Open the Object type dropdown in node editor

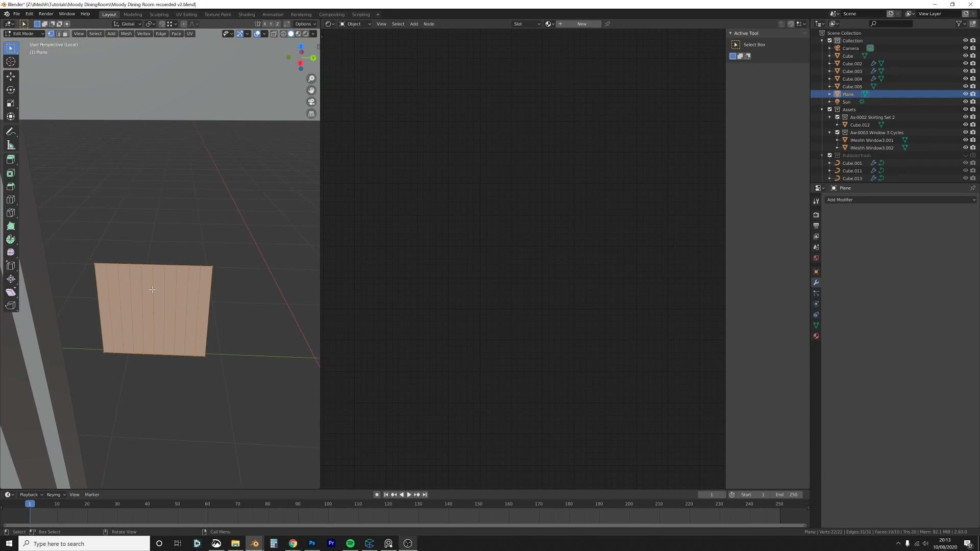pos(356,24)
